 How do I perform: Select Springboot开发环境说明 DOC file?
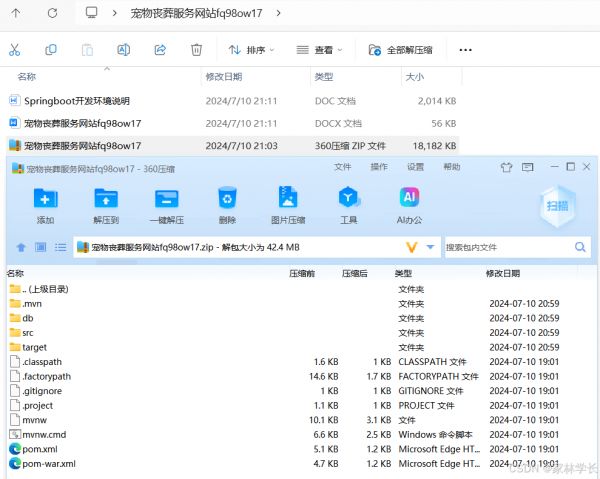[233, 101]
